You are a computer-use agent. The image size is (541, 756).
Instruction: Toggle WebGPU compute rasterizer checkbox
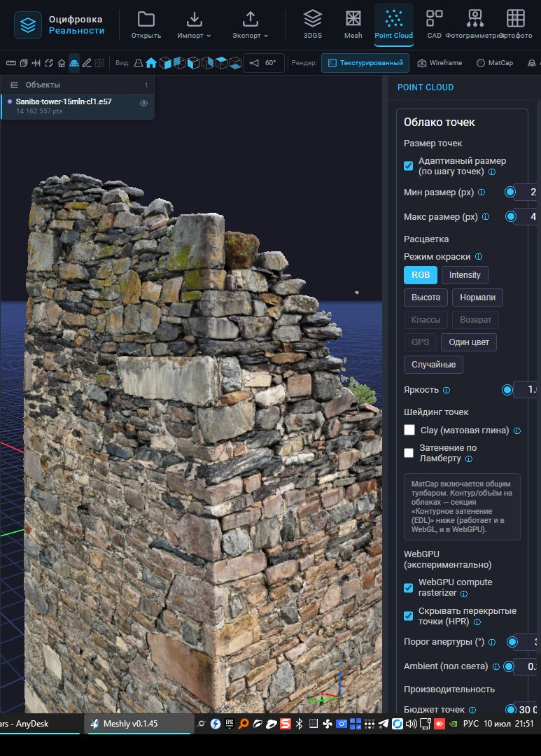[409, 587]
